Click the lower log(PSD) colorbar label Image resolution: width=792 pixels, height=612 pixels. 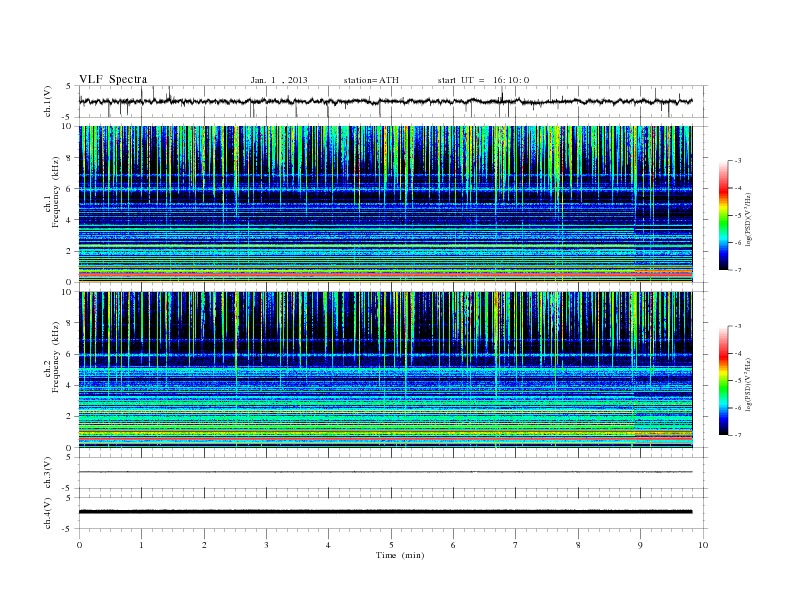(748, 384)
